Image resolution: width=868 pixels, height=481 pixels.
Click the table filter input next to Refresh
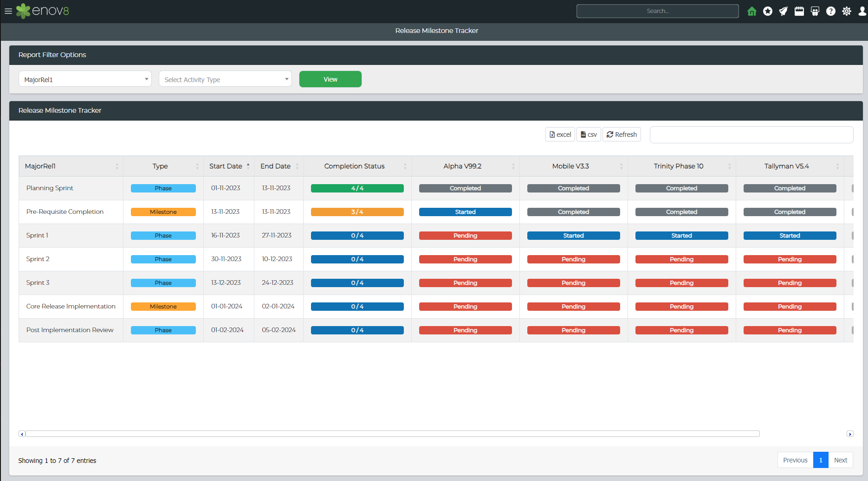point(751,135)
